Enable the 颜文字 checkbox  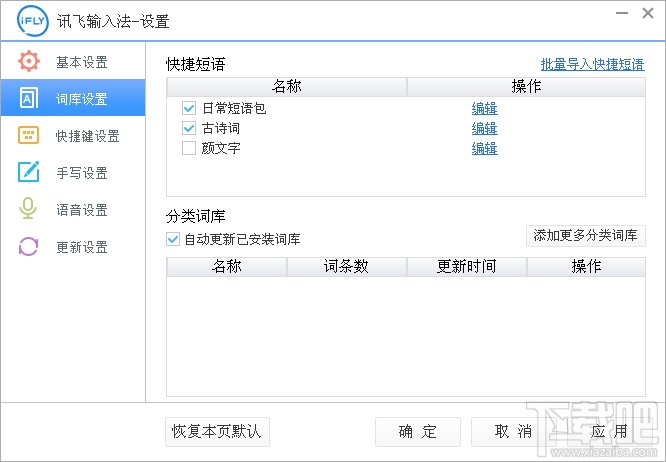[189, 148]
